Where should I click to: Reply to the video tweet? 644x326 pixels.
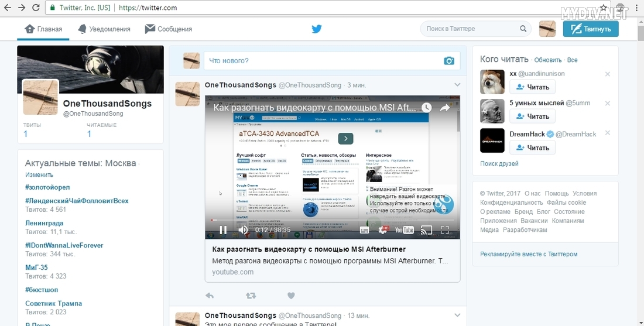click(210, 295)
